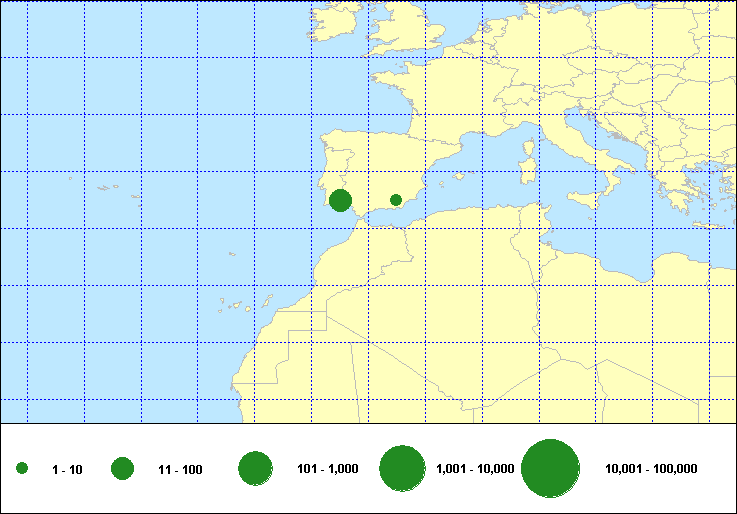
Task: Click the "1 - 10" legend label
Action: tap(67, 470)
